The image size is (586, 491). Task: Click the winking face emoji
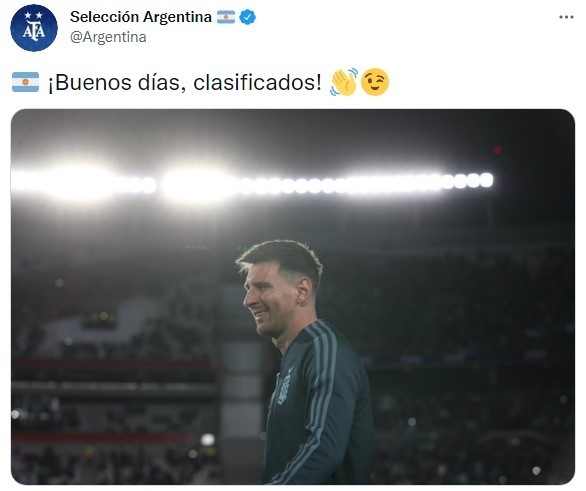(x=375, y=82)
